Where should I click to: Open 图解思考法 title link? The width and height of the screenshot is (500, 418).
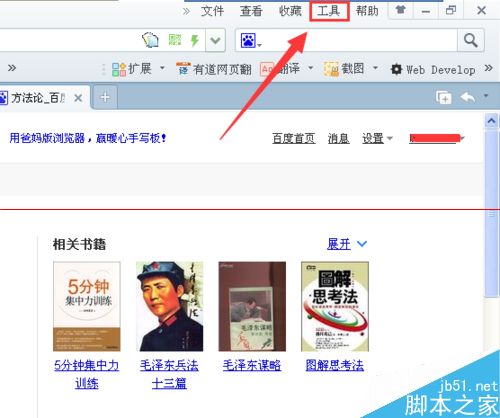[335, 366]
